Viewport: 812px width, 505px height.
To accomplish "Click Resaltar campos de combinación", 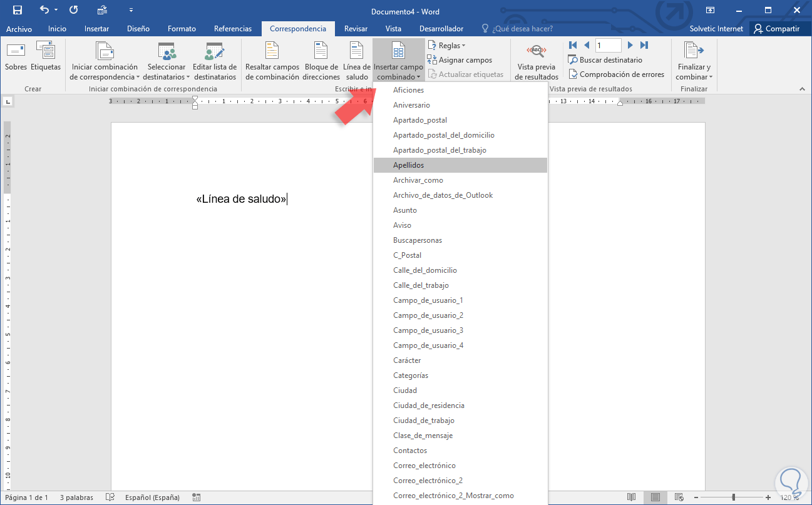I will (272, 61).
